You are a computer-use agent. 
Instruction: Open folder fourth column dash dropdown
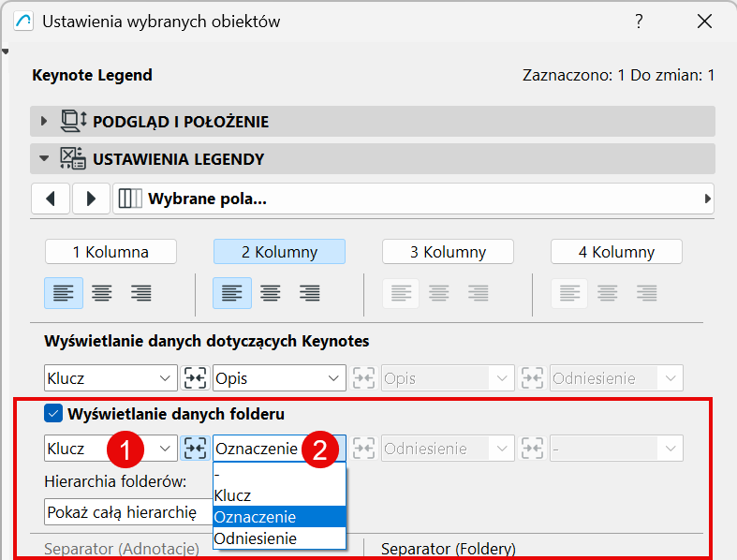(x=617, y=449)
